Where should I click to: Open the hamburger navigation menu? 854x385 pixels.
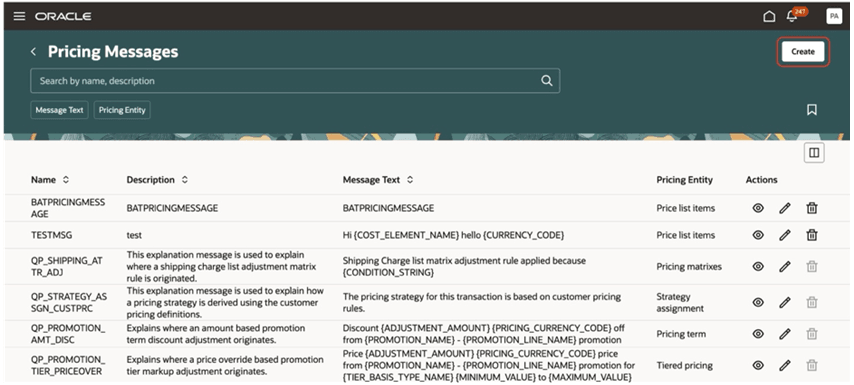click(x=19, y=16)
